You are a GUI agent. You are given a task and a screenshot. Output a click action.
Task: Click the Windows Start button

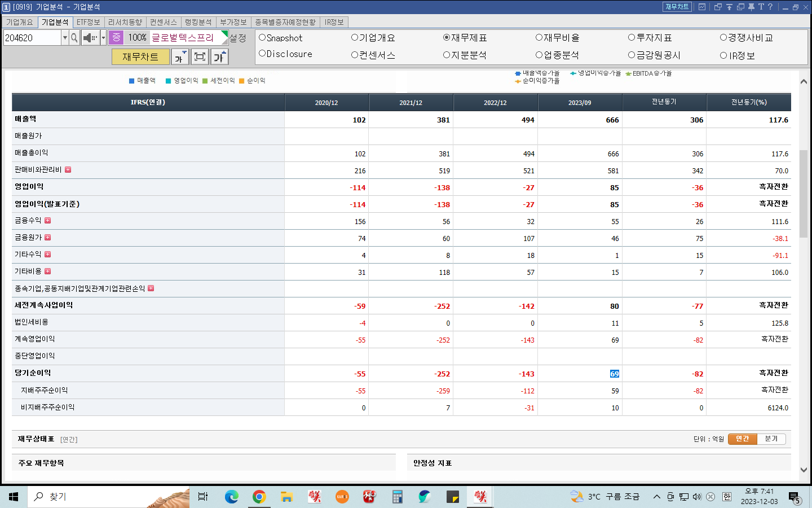14,497
